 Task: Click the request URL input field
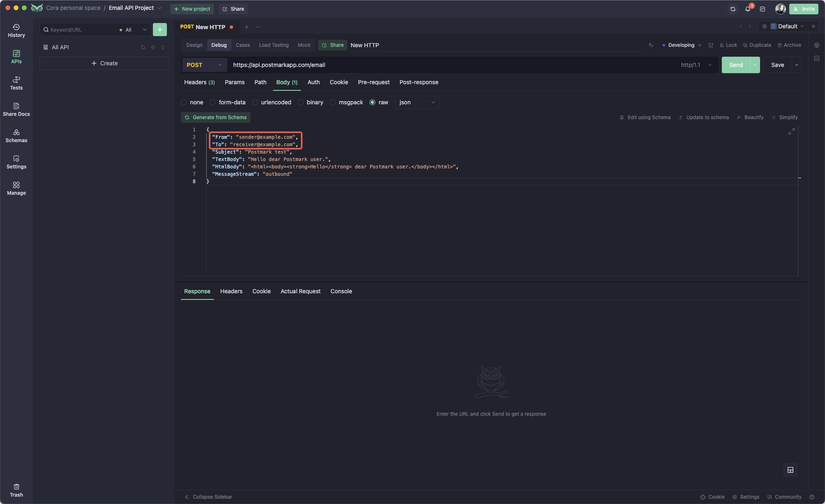click(452, 65)
